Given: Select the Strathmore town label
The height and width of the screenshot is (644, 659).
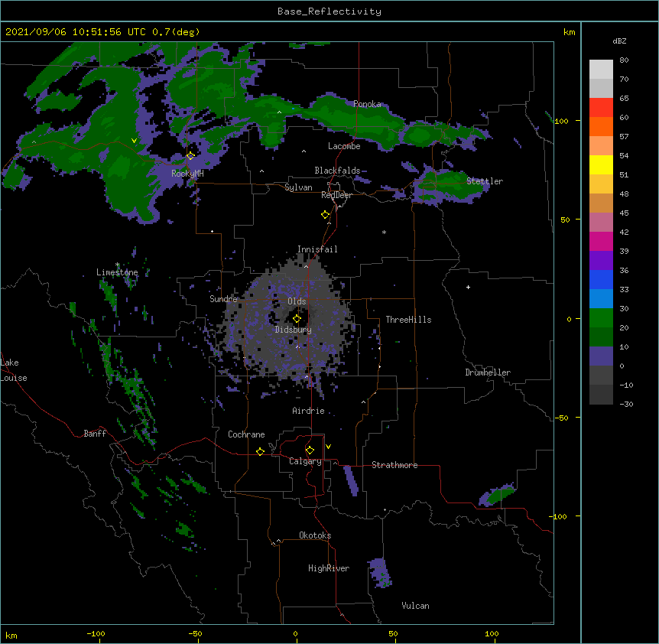Looking at the screenshot, I should [x=394, y=465].
